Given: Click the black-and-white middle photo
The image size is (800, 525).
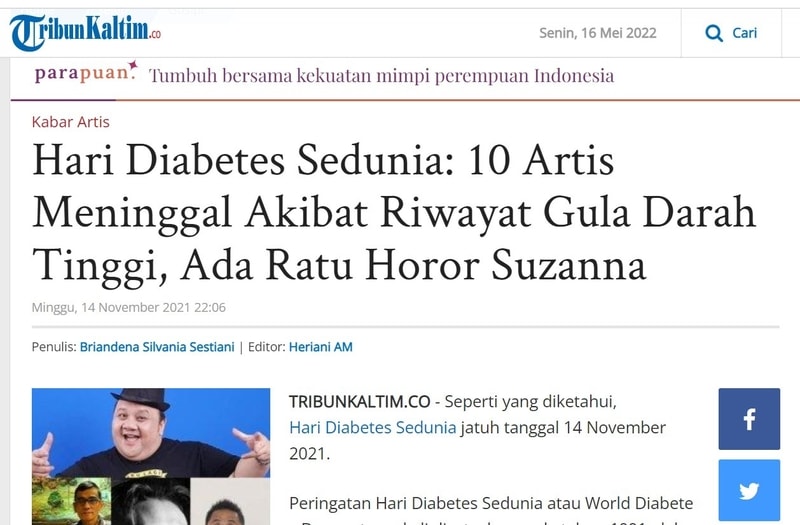Looking at the screenshot, I should coord(150,502).
